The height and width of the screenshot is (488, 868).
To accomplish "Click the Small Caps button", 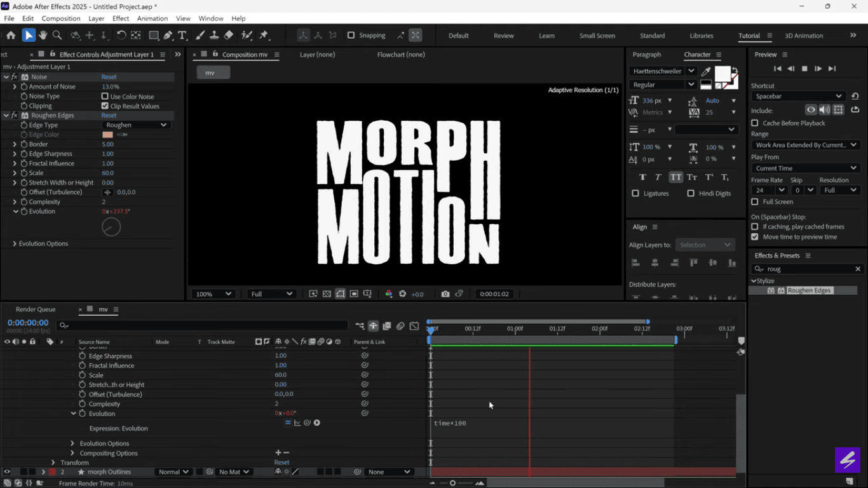I will coord(692,177).
